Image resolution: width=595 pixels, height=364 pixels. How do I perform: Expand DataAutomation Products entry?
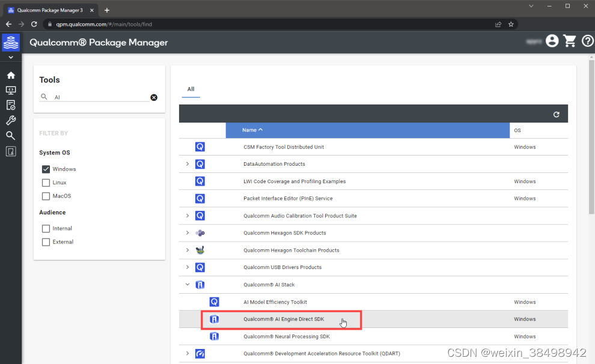[187, 163]
